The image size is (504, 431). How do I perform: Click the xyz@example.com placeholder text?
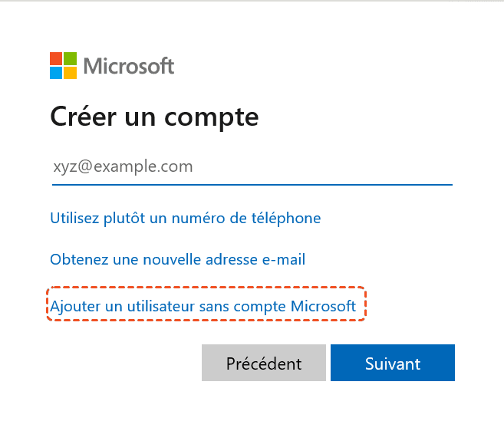123,166
